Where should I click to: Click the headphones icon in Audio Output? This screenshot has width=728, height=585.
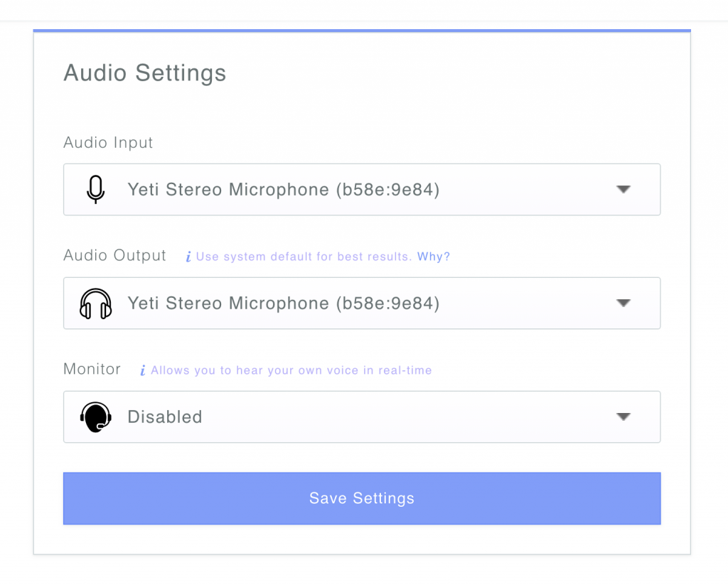(x=96, y=304)
